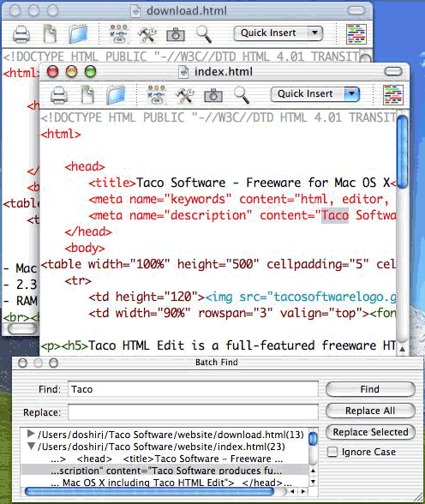Viewport: 425px width, 504px height.
Task: Click the Find button in Batch Find
Action: (x=370, y=389)
